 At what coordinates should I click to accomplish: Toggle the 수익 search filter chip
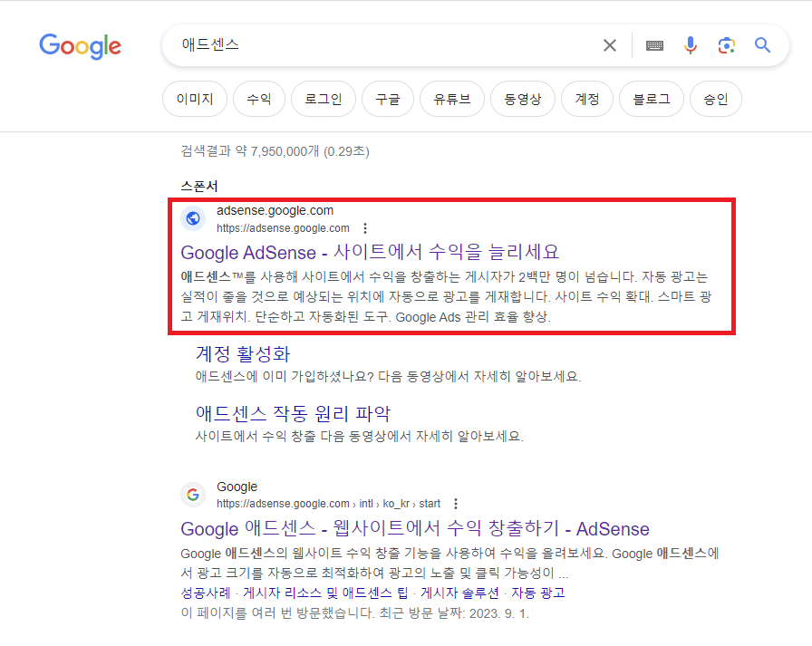(x=258, y=99)
